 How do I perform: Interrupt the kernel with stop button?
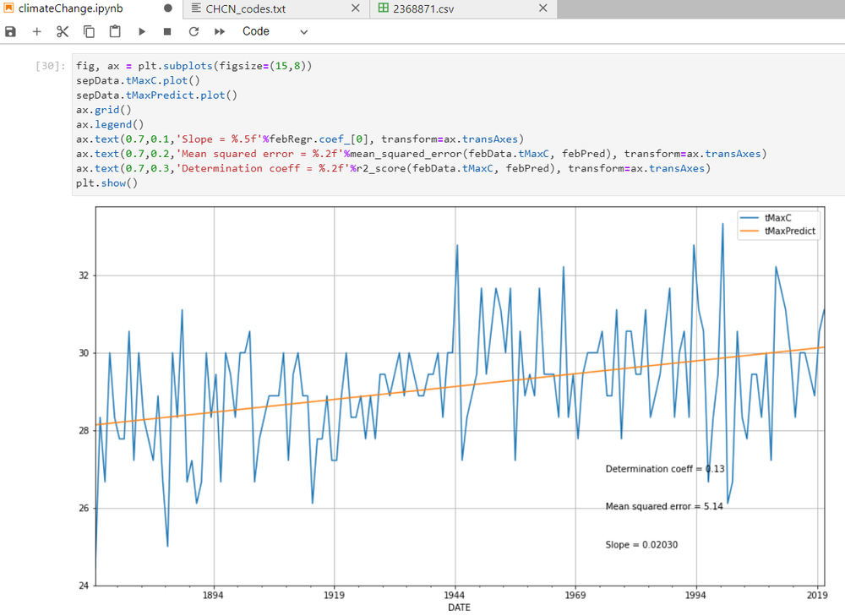(166, 31)
